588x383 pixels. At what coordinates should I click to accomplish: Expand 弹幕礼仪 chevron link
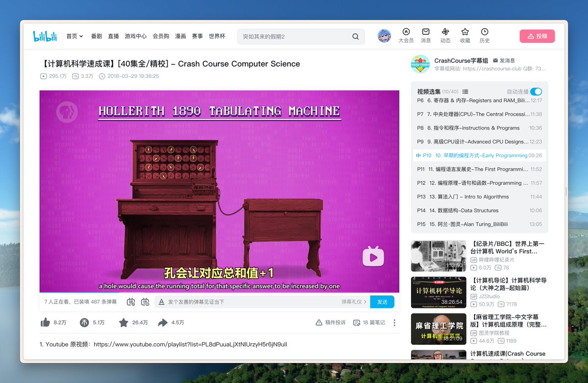(x=354, y=302)
